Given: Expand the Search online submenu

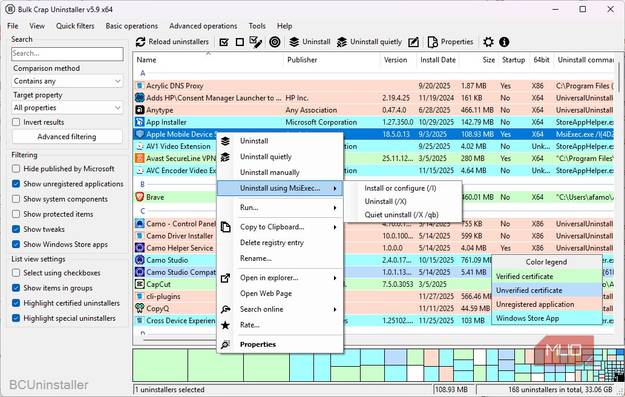Looking at the screenshot, I should coord(280,309).
